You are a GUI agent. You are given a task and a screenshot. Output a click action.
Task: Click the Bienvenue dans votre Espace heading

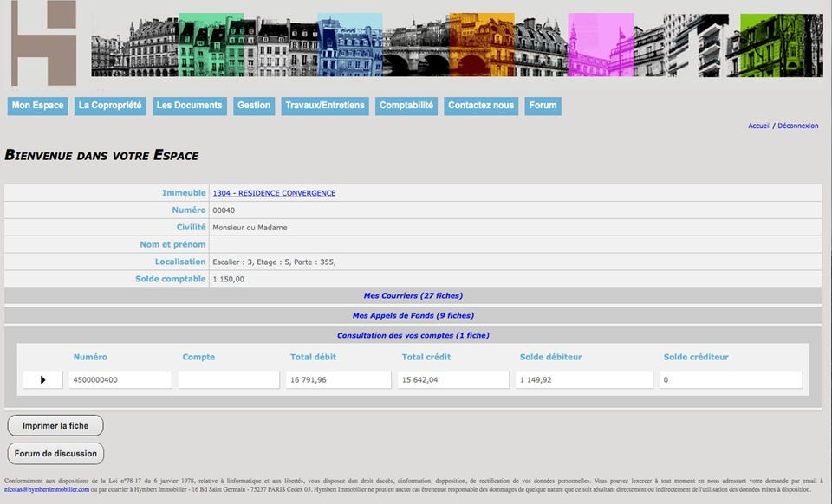tap(101, 155)
